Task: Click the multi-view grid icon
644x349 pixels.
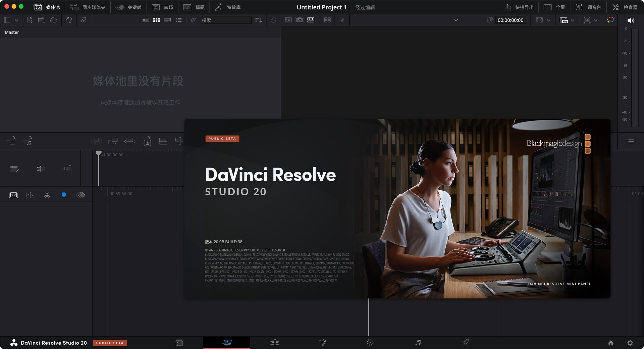Action: point(327,20)
